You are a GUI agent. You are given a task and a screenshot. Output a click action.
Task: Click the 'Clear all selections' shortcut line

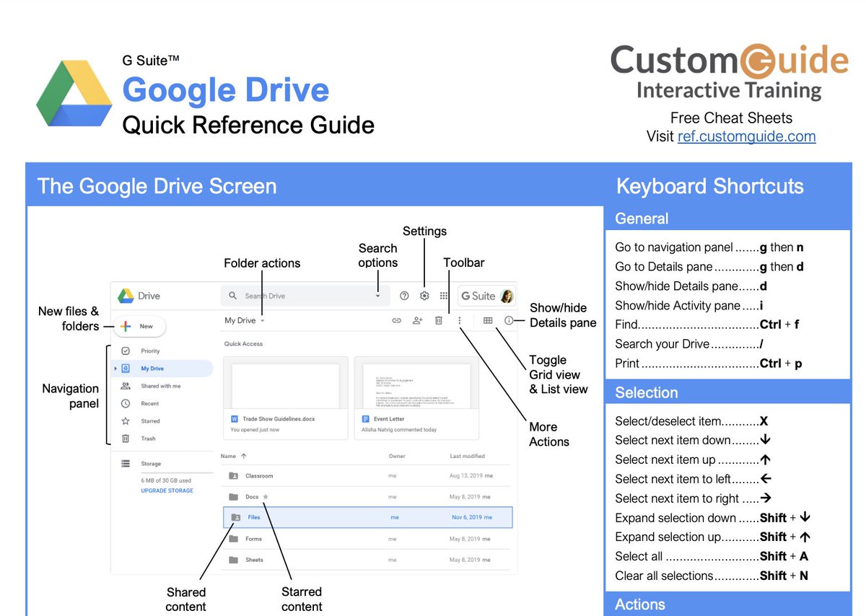[712, 576]
